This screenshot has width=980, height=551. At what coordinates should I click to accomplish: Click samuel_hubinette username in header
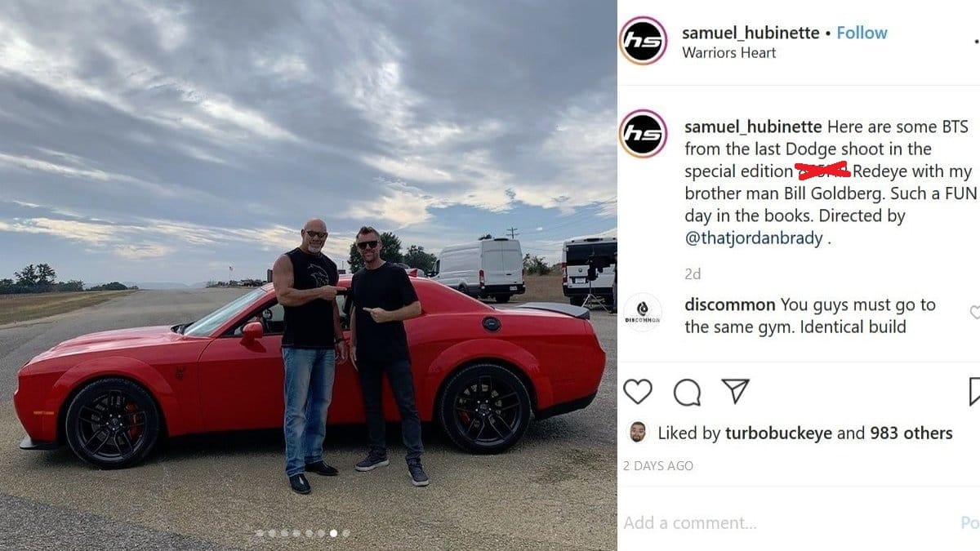(x=751, y=33)
